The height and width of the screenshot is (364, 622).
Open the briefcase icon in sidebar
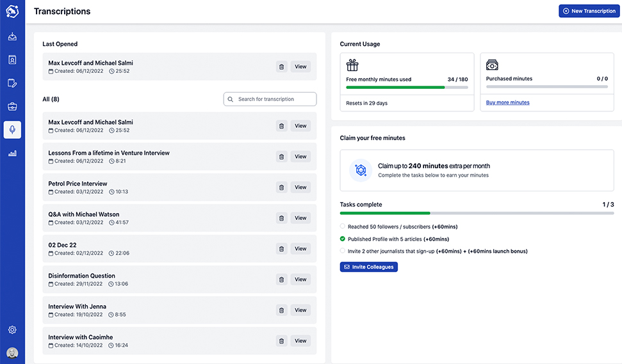coord(12,106)
